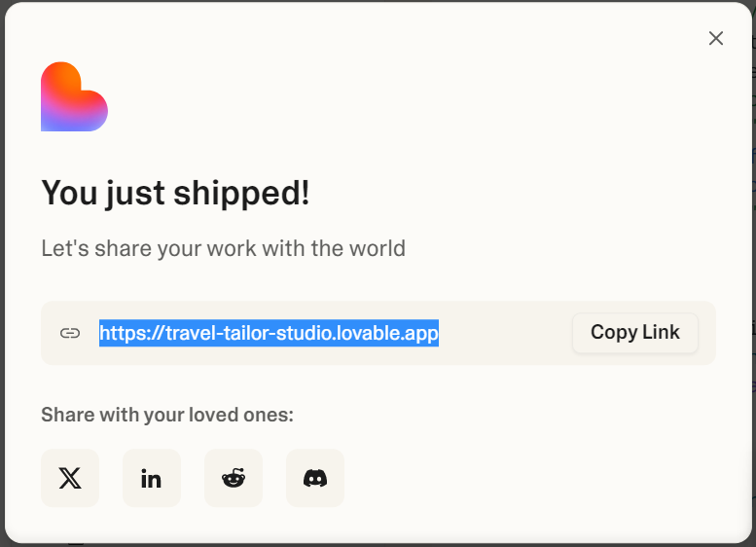Click the empty area of the URL bar

click(x=505, y=333)
